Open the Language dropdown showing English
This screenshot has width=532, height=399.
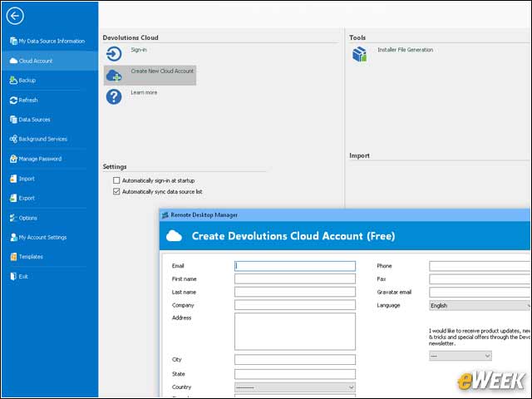click(x=480, y=305)
